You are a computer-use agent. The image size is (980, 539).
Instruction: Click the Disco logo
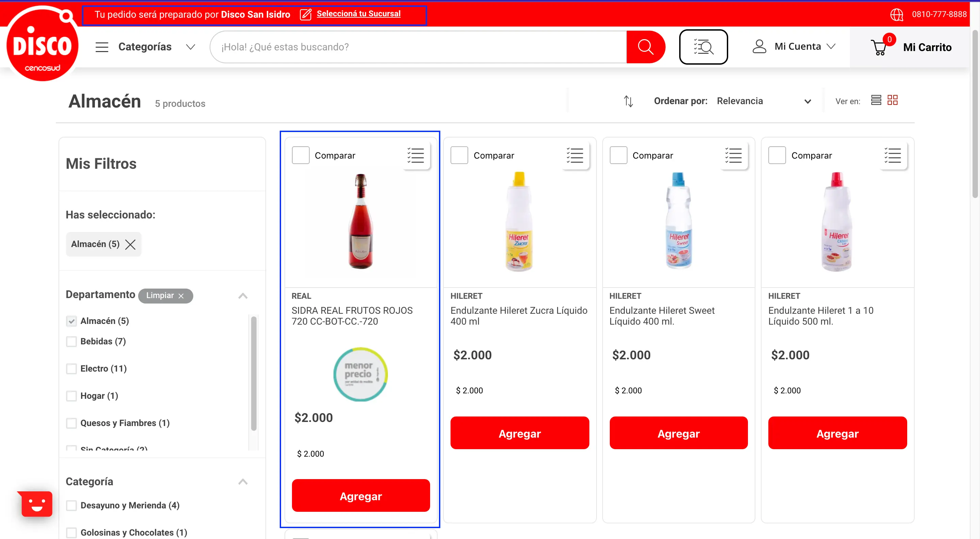click(42, 45)
